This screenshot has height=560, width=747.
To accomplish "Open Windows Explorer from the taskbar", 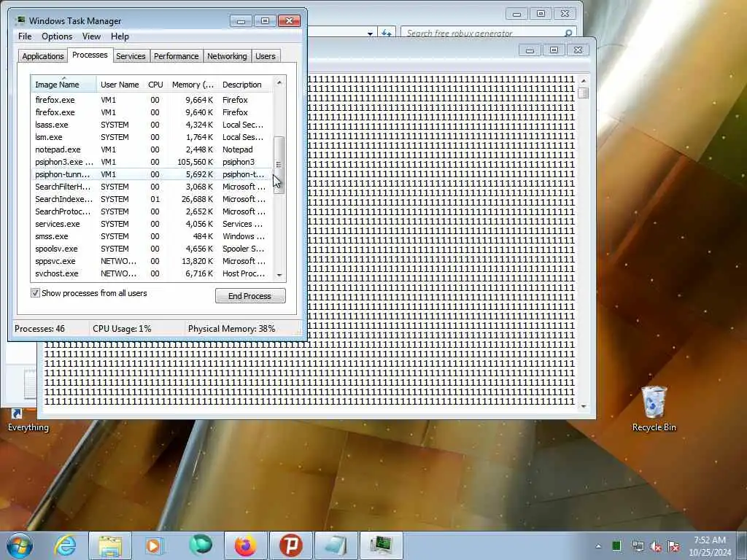I will click(x=110, y=545).
